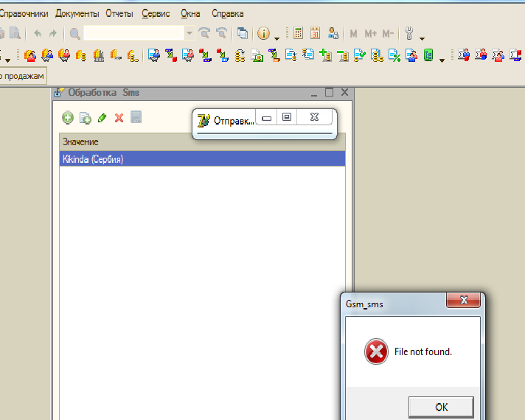The width and height of the screenshot is (525, 420).
Task: Expand the dropdown beside the wrench icon
Action: (422, 38)
